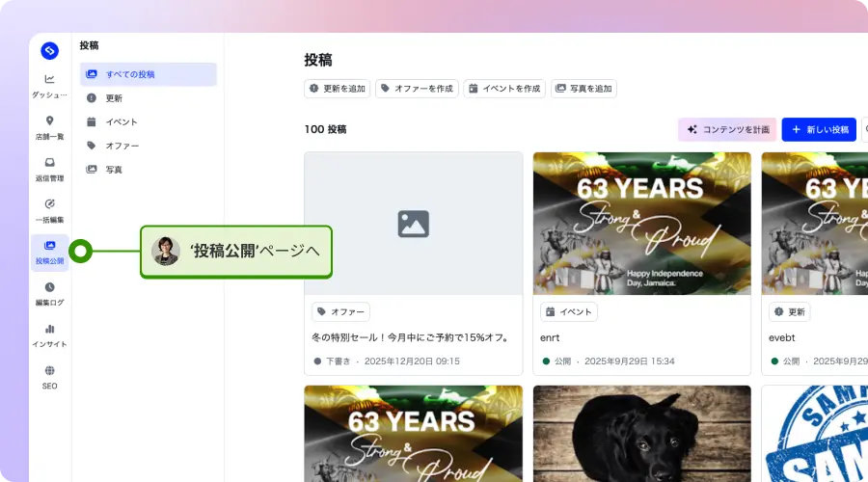
Task: Open the ダッシュボード dashboard icon
Action: 49,79
